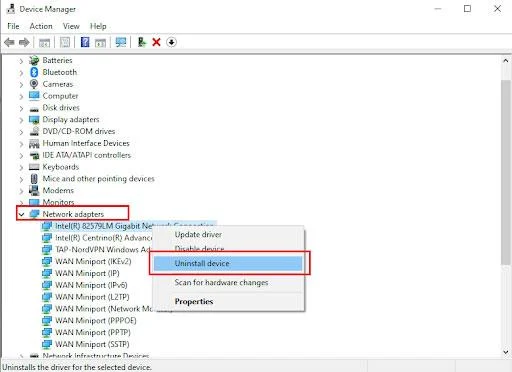Click the Modems category icon

[34, 190]
